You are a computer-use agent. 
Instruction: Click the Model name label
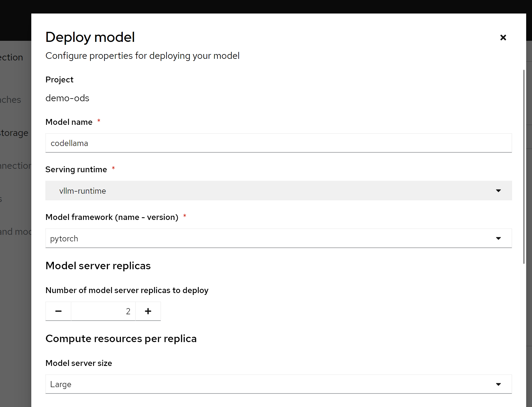(x=69, y=122)
